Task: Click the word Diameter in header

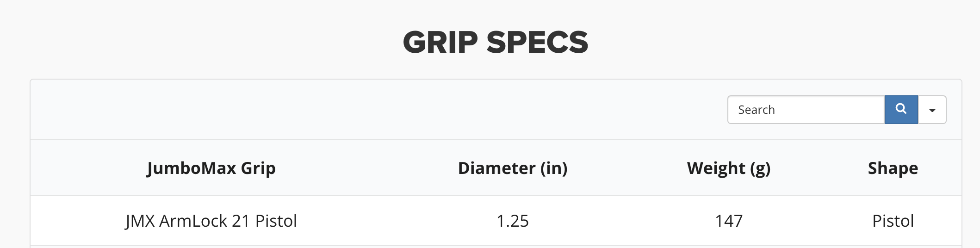Action: click(x=496, y=168)
